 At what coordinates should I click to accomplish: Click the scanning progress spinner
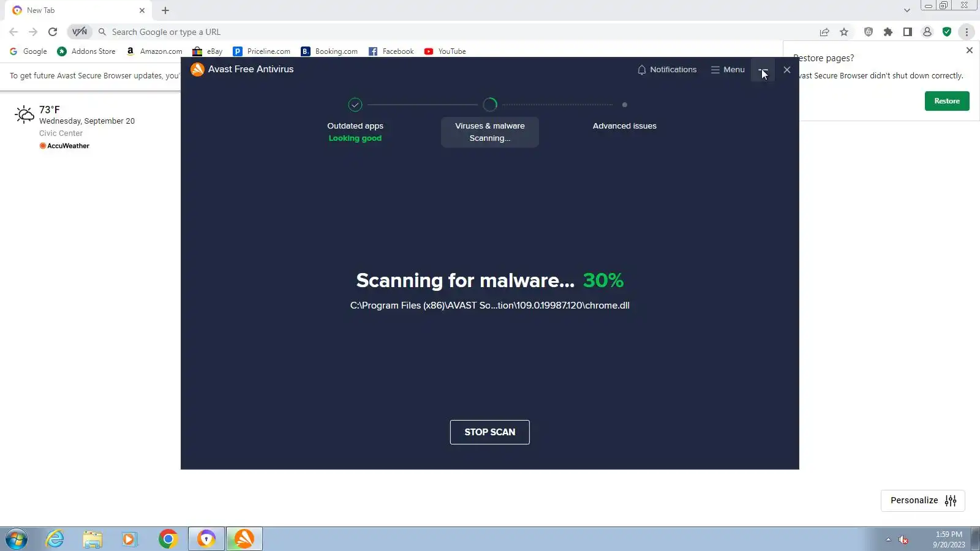[489, 105]
